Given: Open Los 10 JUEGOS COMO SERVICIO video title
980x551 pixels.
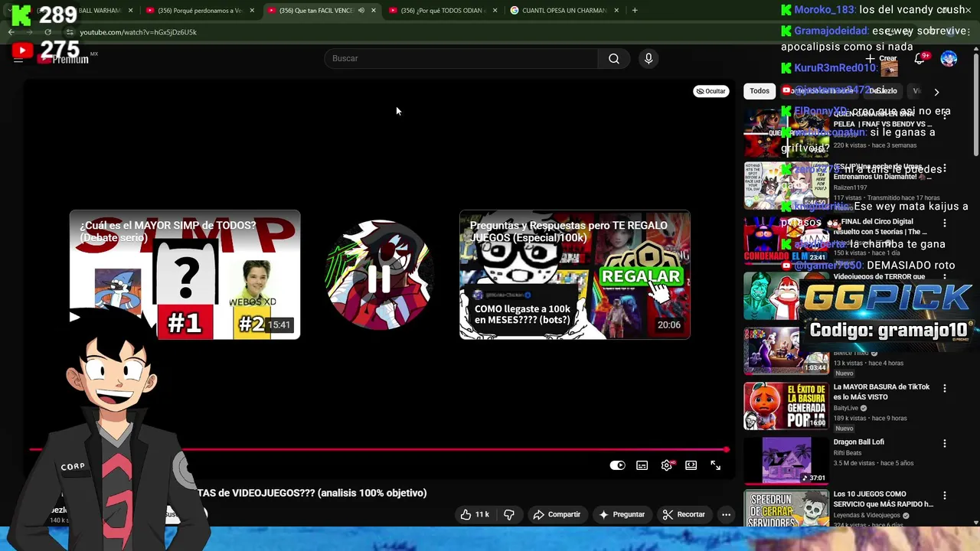Looking at the screenshot, I should click(x=883, y=499).
